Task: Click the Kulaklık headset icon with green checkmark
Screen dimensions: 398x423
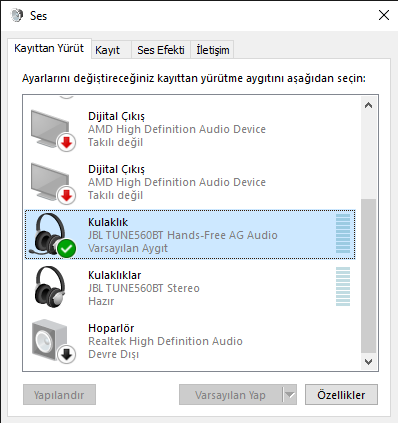Action: coord(50,235)
